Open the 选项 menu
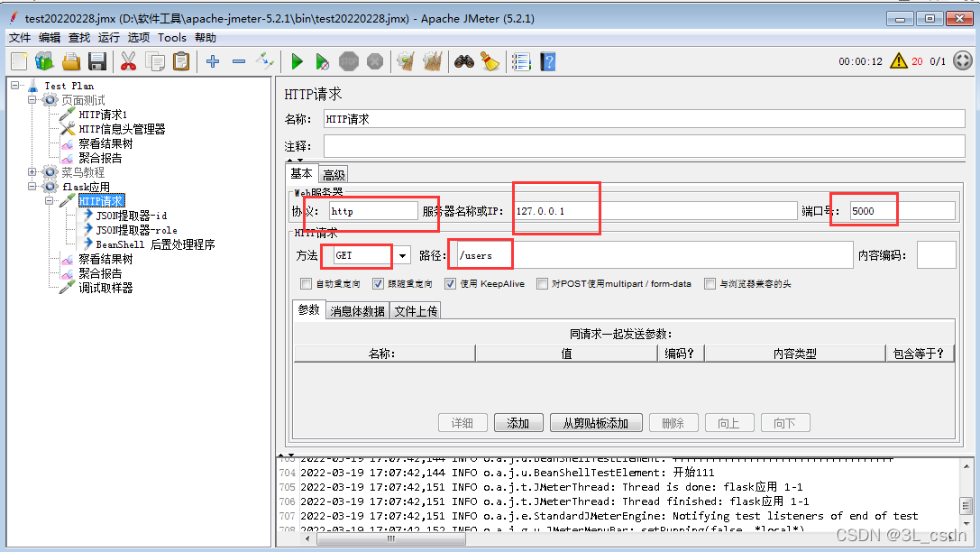Screen dimensions: 980x552 point(139,38)
